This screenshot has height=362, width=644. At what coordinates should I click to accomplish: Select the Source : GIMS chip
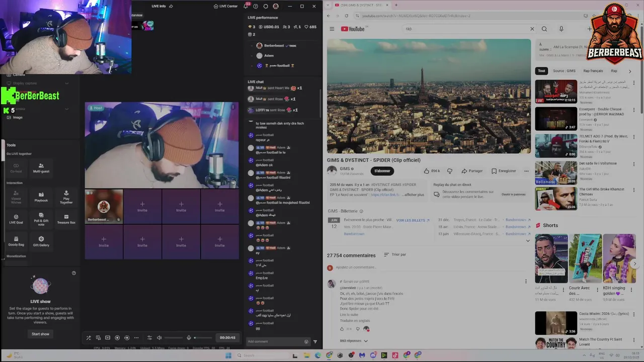564,71
